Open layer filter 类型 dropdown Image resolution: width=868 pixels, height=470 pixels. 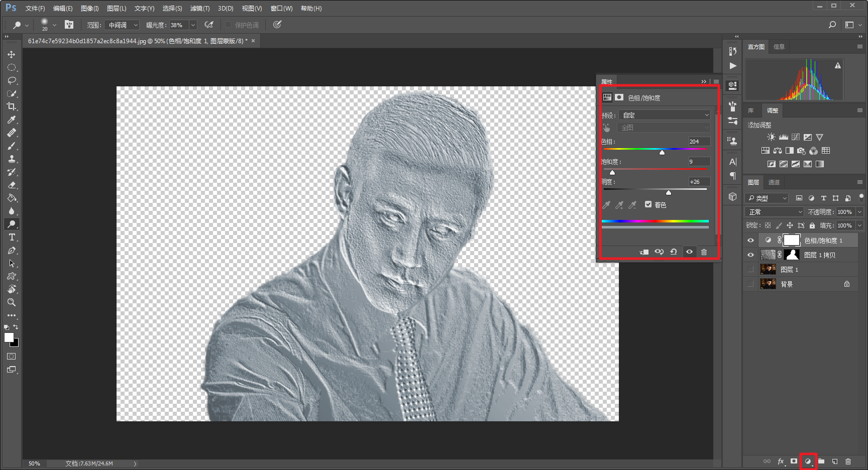(767, 198)
